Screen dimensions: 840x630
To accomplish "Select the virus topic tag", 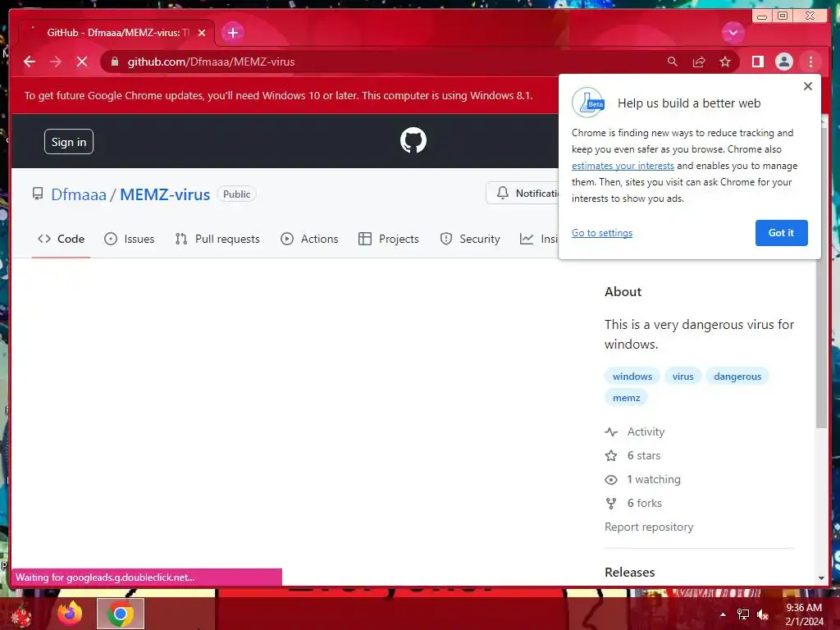I will [683, 376].
